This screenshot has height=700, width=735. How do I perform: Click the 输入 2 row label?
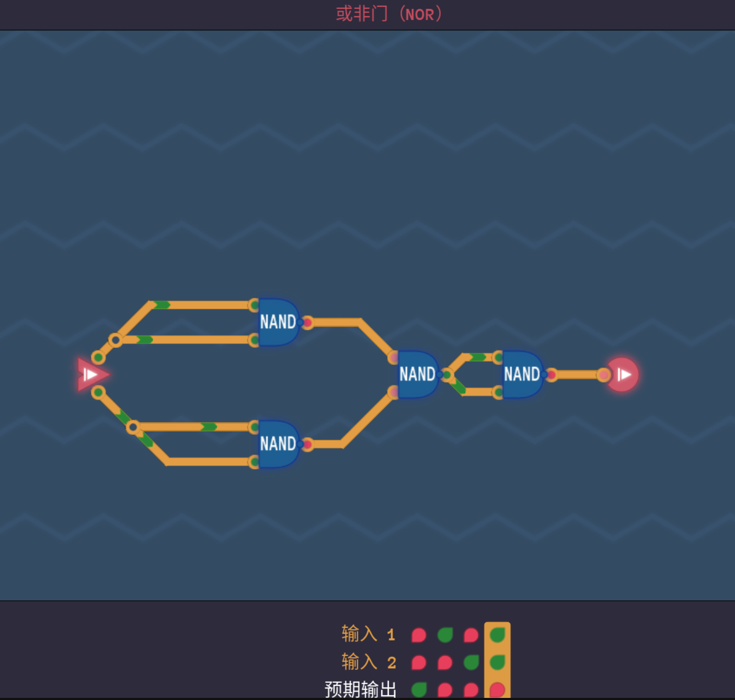(x=368, y=662)
